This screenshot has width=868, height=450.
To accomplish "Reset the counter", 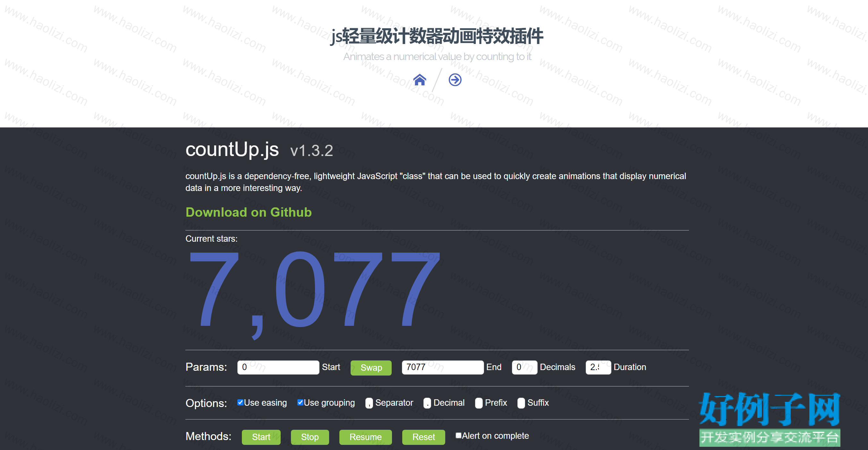I will 423,437.
